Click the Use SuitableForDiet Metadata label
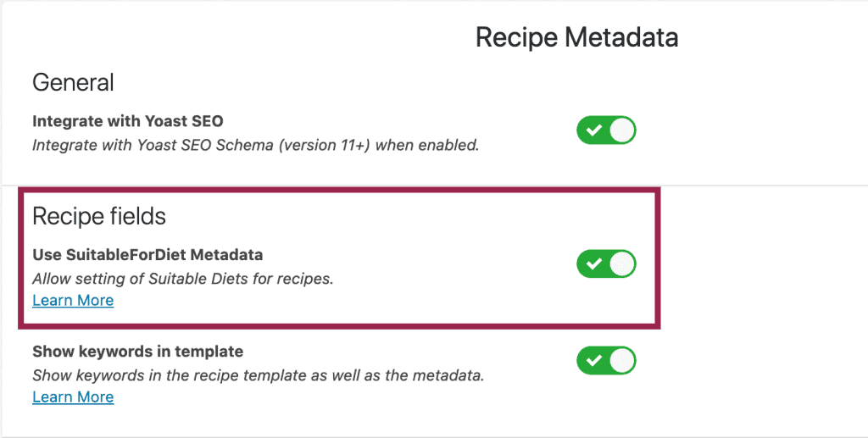 tap(147, 254)
